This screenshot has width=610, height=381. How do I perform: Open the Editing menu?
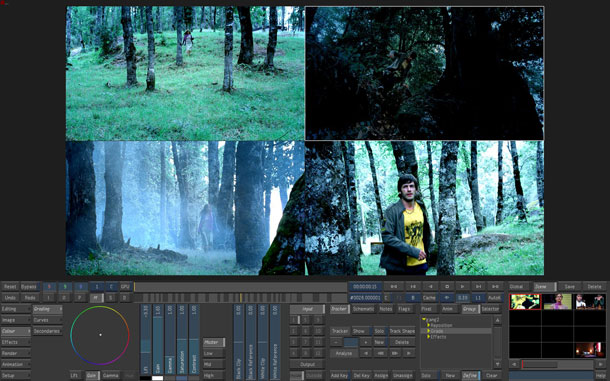(16, 309)
